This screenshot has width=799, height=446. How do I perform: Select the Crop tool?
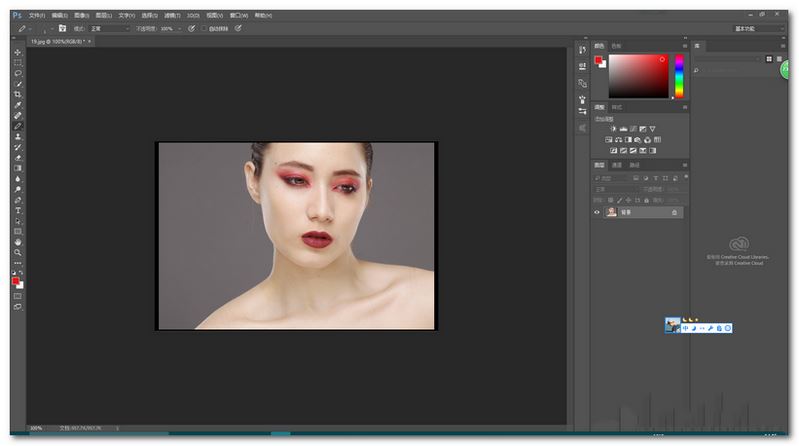coord(17,94)
